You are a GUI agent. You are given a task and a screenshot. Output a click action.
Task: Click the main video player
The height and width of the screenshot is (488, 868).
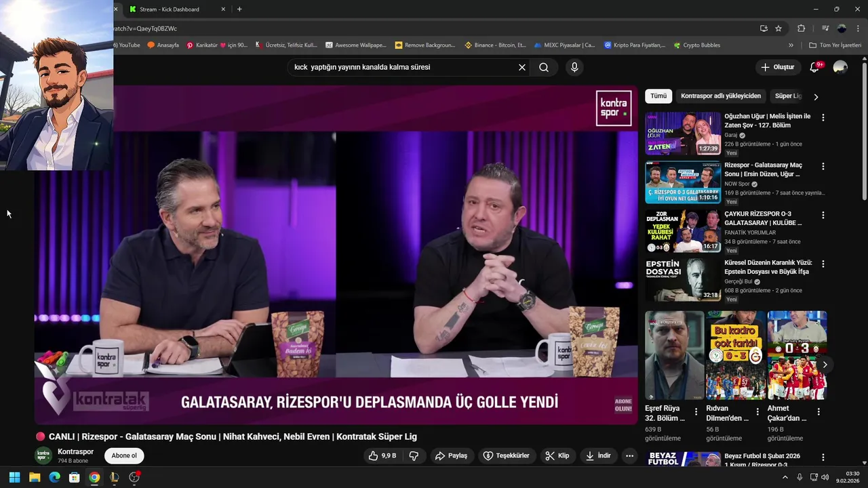[x=336, y=255]
